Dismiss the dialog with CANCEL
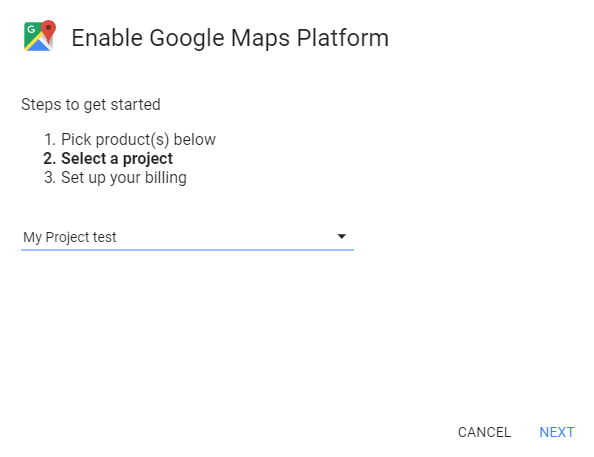This screenshot has width=594, height=457. click(484, 432)
